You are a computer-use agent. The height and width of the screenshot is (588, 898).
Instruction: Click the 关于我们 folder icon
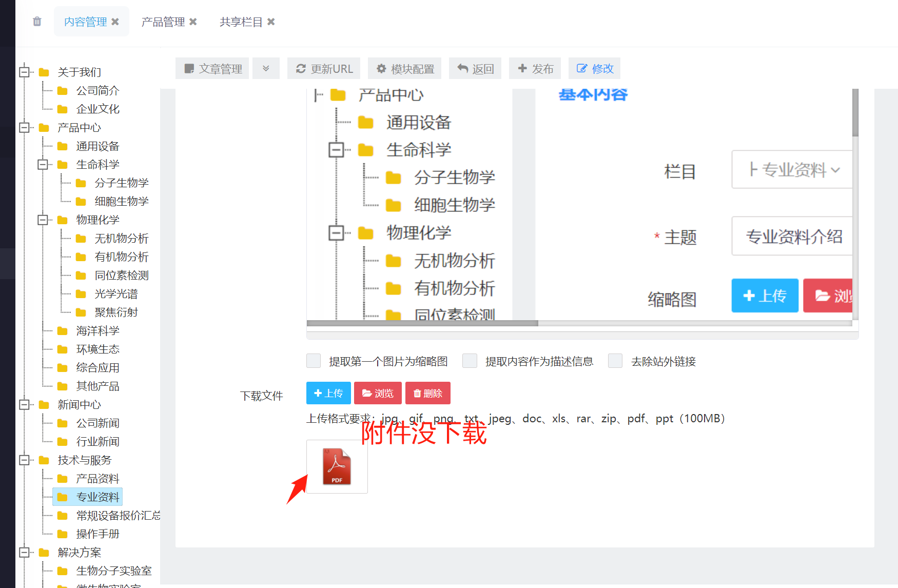[x=44, y=72]
